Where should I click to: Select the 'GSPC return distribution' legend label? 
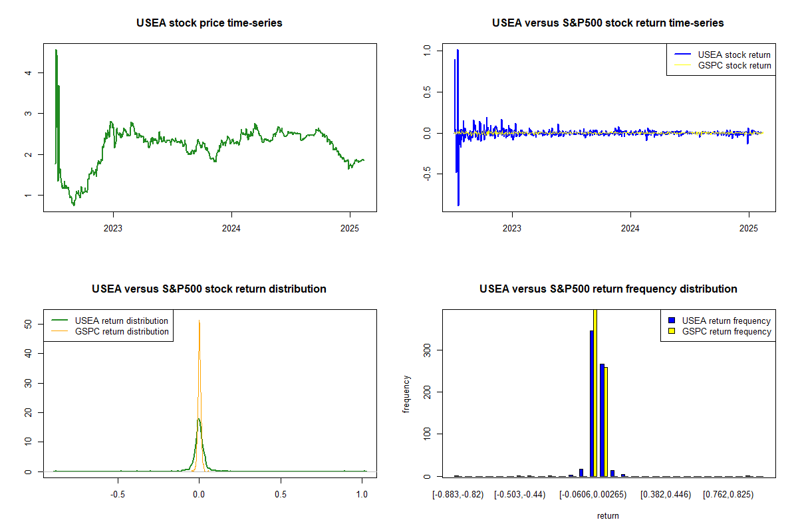122,331
